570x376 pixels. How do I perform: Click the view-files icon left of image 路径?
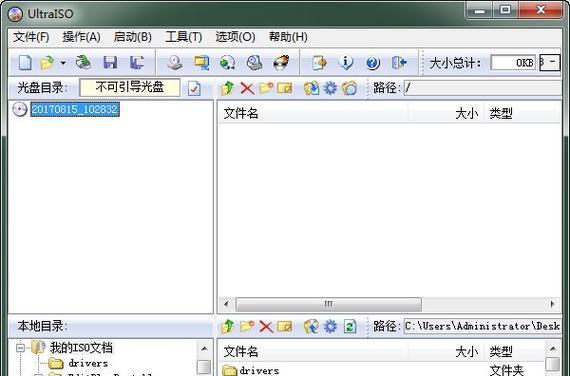click(x=349, y=88)
